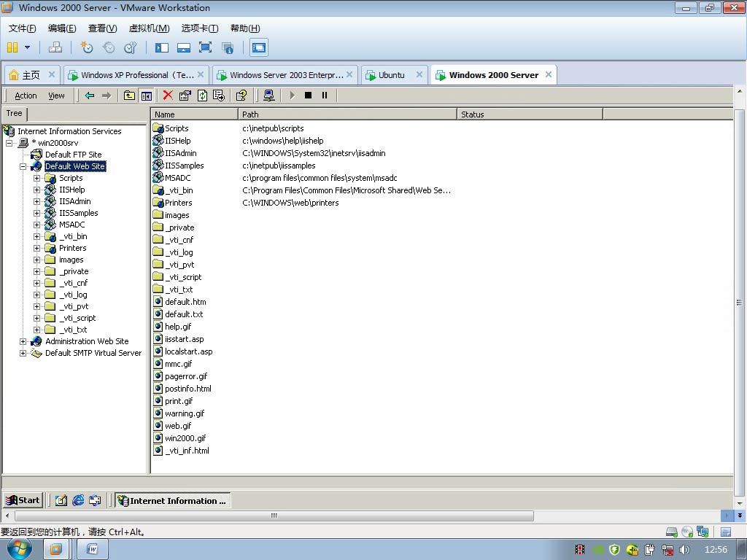Click the VMware hard disk status icon
This screenshot has height=560, width=747.
click(672, 532)
